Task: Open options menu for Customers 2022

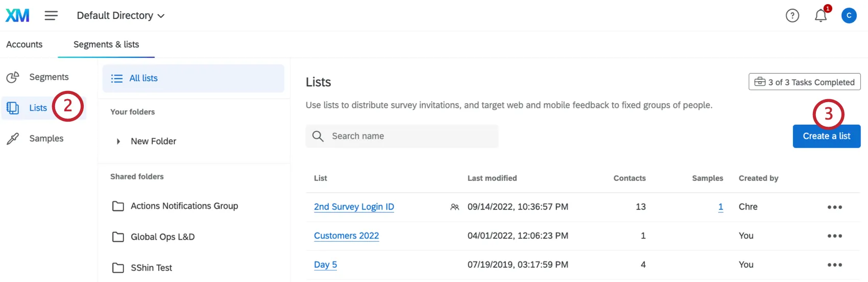Action: click(834, 236)
